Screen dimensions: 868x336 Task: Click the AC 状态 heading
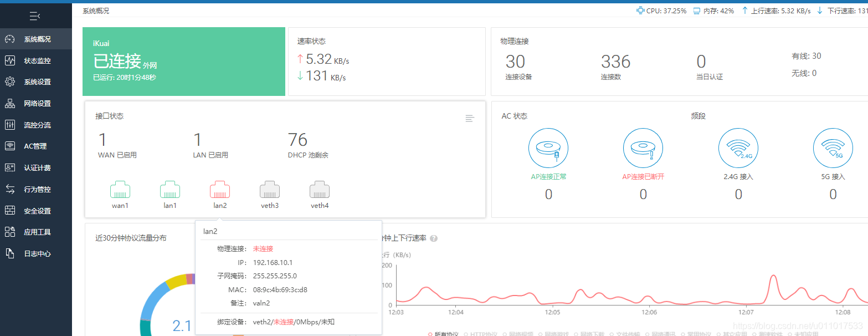515,116
